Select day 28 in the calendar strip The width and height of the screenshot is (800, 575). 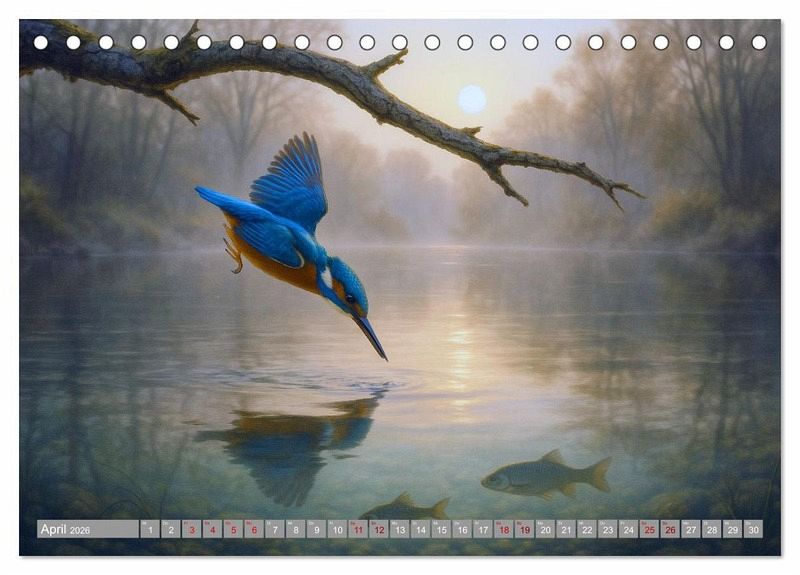[x=712, y=529]
